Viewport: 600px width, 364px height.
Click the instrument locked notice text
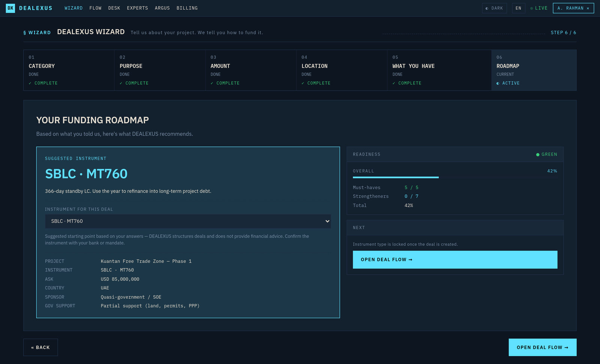click(x=405, y=244)
